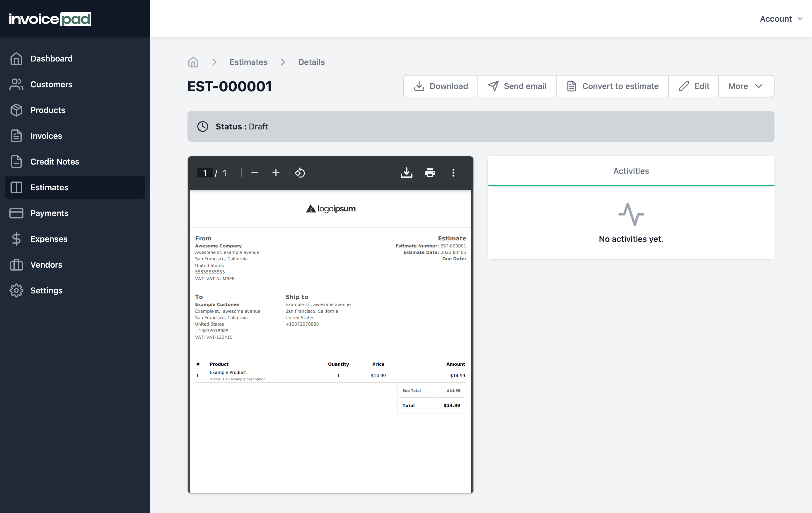
Task: Click Send email button
Action: click(517, 86)
